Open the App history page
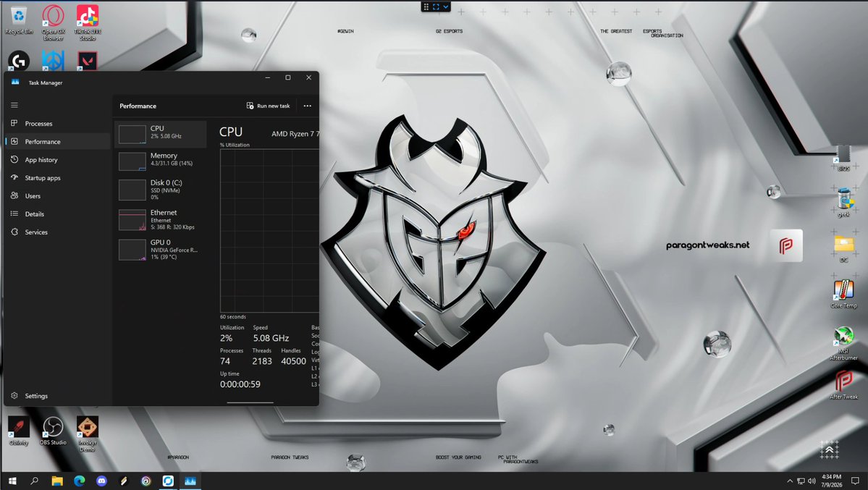The width and height of the screenshot is (868, 490). (x=58, y=160)
